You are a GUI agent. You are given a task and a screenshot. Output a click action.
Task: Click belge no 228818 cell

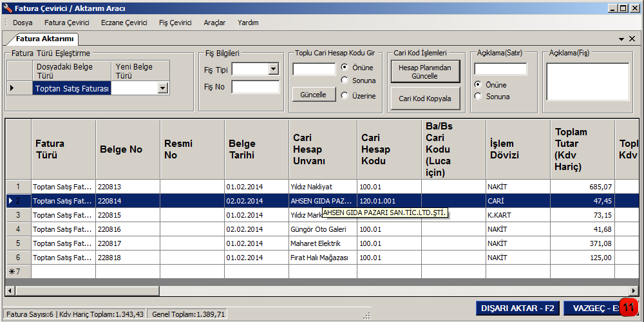[x=128, y=258]
